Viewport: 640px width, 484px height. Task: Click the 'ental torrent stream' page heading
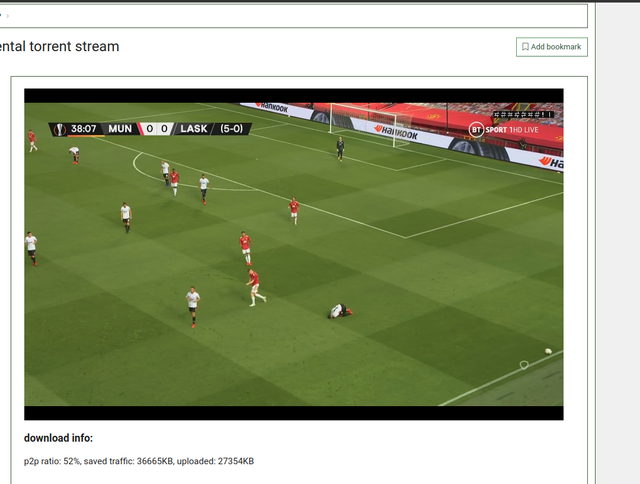coord(59,47)
